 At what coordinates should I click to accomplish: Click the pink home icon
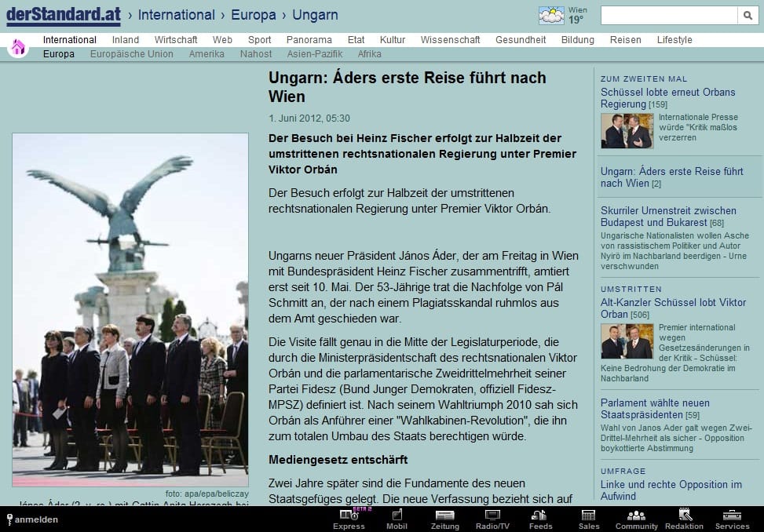point(18,47)
